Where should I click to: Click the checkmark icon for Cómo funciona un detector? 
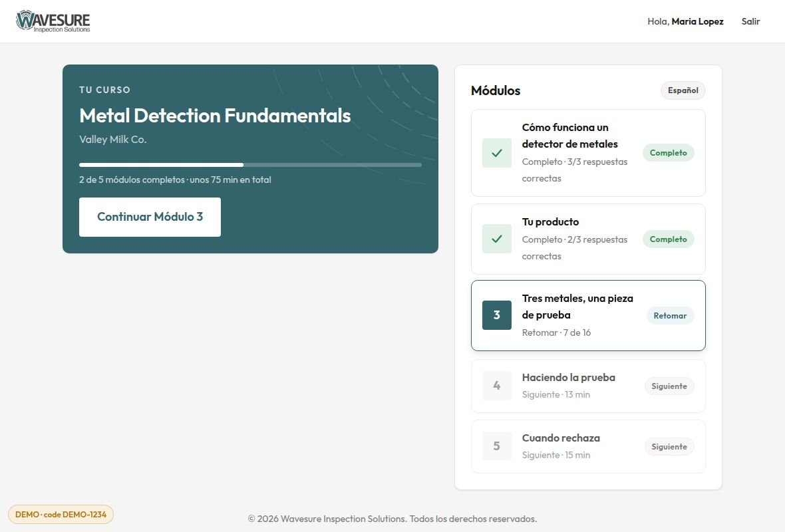[497, 153]
